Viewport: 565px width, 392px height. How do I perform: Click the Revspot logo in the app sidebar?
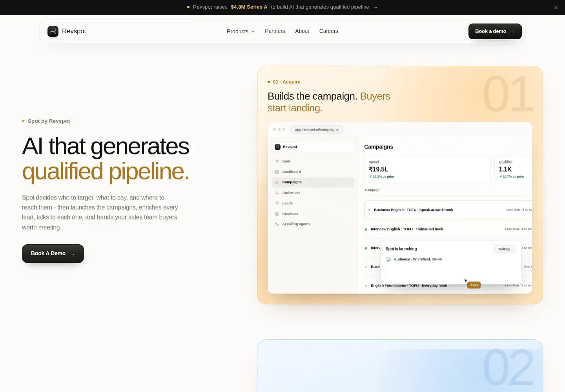click(x=278, y=147)
